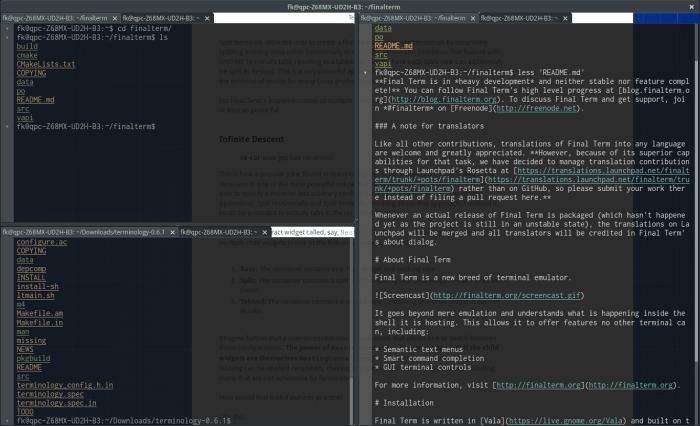Click the build folder in top-left pane
Viewport: 700px width, 426px height.
click(27, 46)
